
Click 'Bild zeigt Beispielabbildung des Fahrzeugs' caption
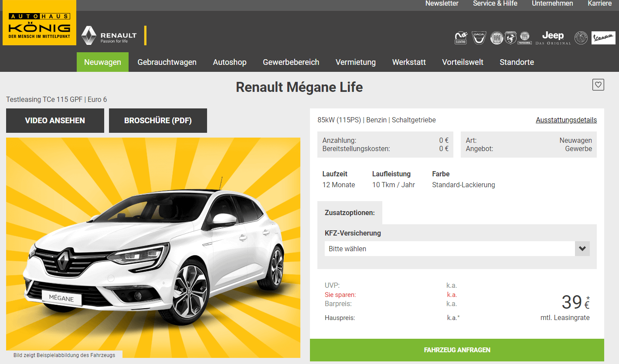(65, 355)
